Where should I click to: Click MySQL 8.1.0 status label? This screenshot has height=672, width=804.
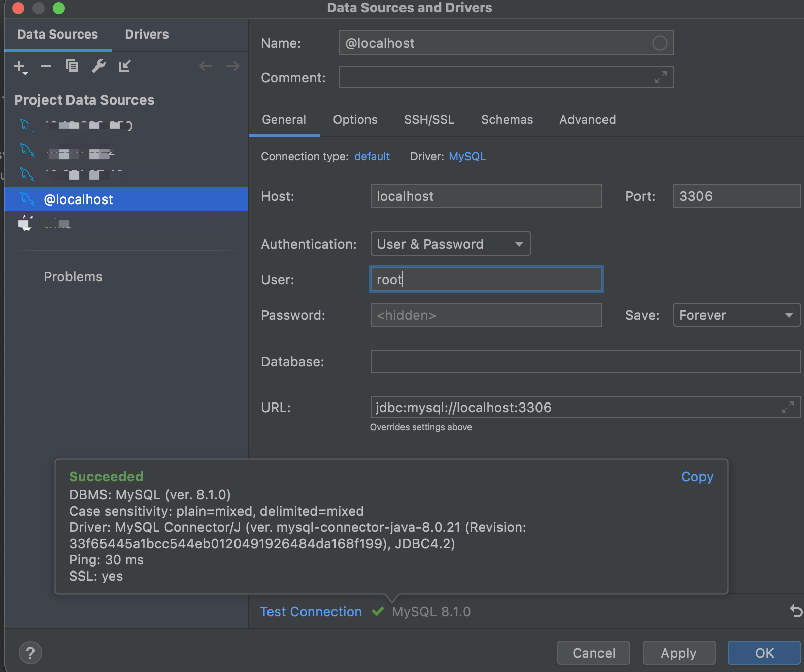click(431, 612)
